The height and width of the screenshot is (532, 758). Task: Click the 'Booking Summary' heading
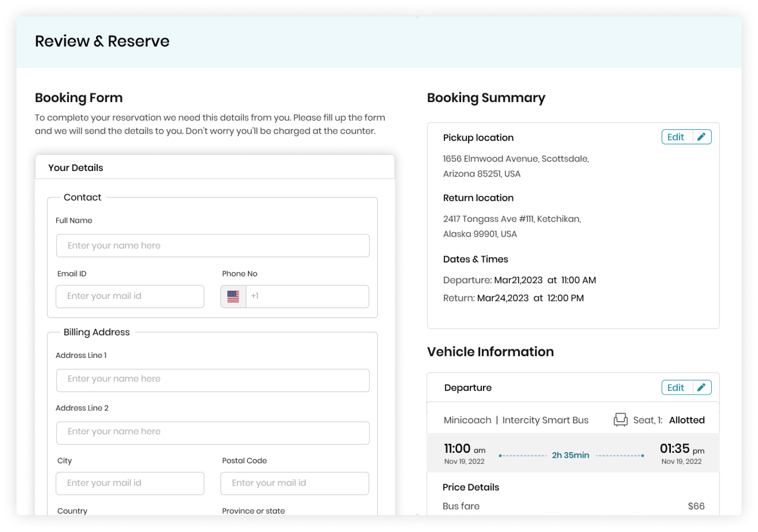[x=486, y=97]
